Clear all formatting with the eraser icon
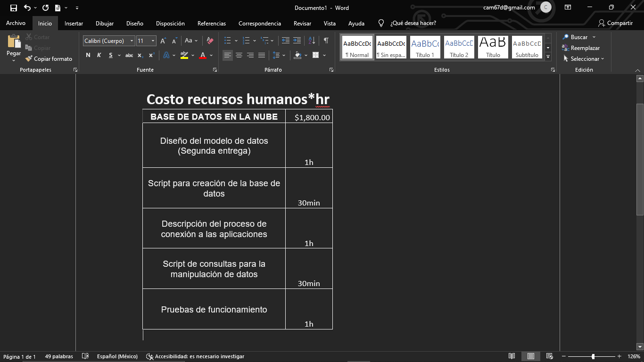The image size is (644, 362). (x=210, y=41)
